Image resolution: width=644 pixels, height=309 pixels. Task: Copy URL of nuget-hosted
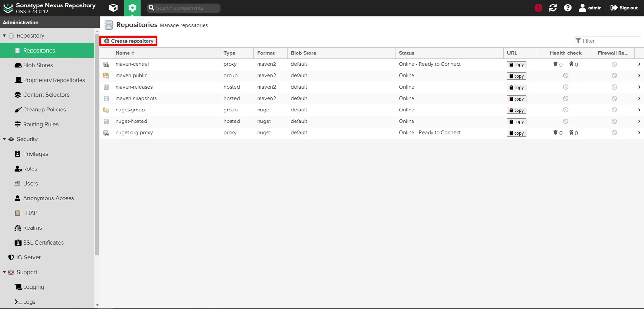[x=516, y=122]
